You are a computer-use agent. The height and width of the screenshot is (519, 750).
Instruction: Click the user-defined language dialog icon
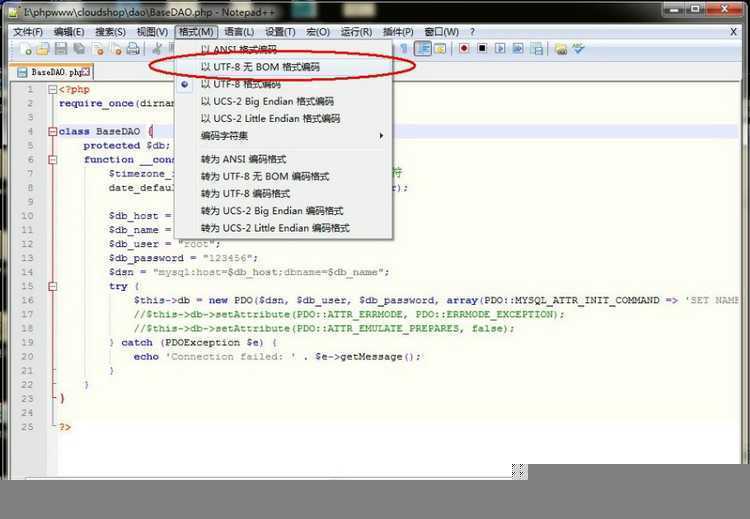click(x=440, y=49)
